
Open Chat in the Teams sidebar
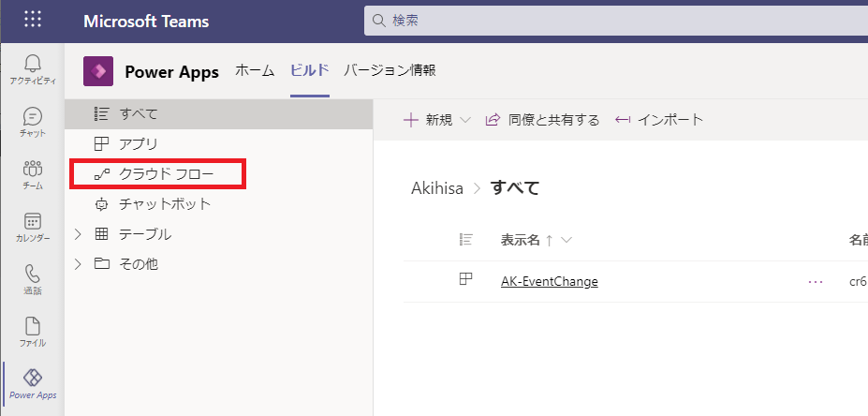pyautogui.click(x=33, y=123)
